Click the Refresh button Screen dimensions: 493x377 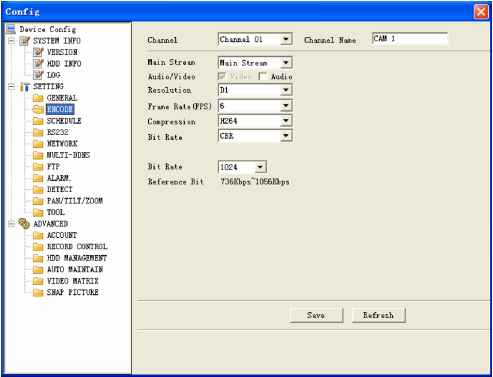click(x=378, y=315)
